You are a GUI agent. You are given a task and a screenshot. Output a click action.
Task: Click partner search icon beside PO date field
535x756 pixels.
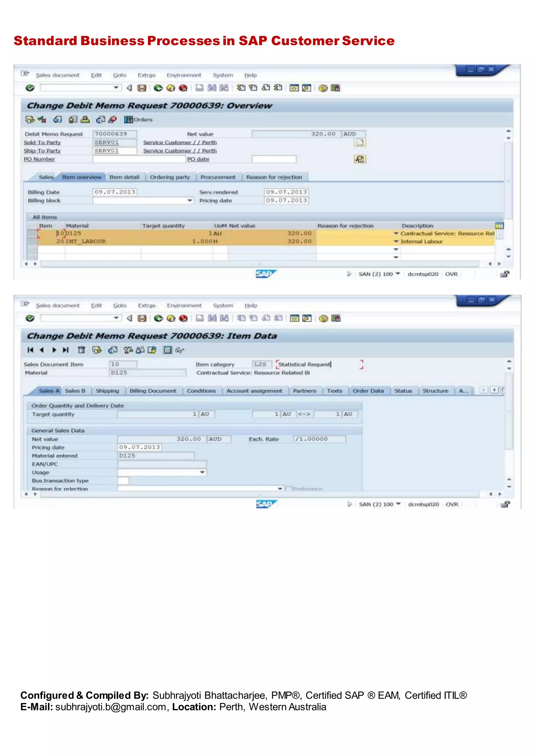tap(360, 159)
